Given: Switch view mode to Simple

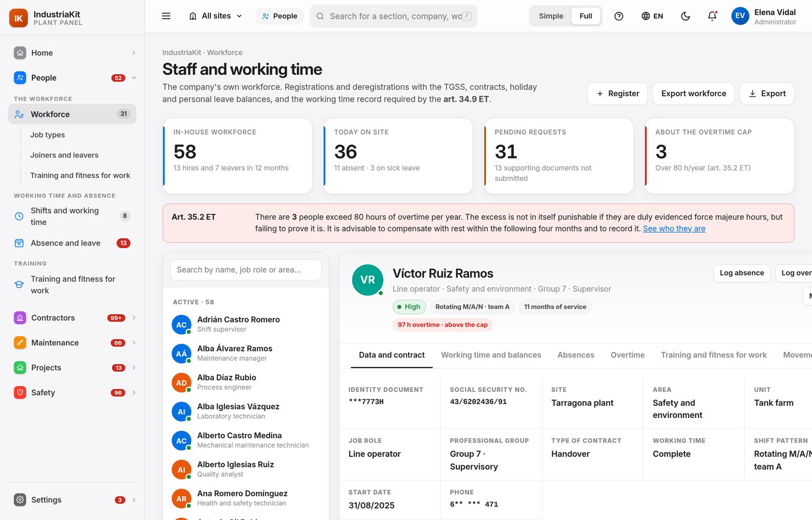Looking at the screenshot, I should (x=551, y=16).
